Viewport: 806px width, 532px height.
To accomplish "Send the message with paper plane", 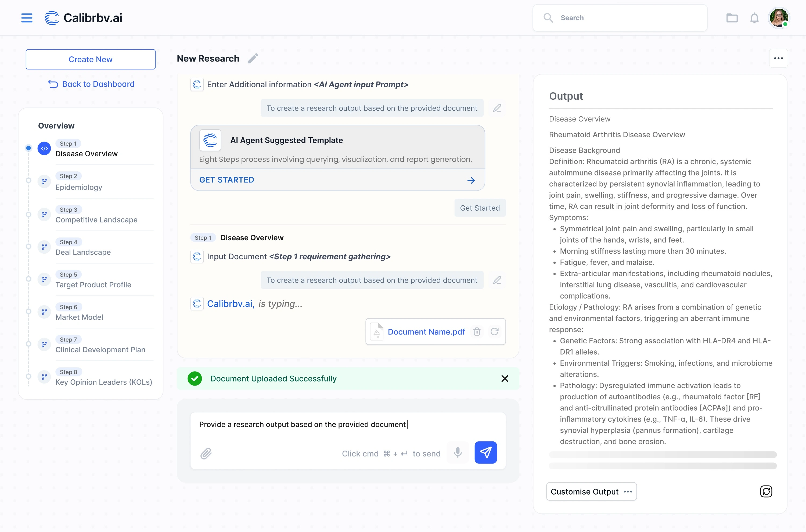I will 485,452.
